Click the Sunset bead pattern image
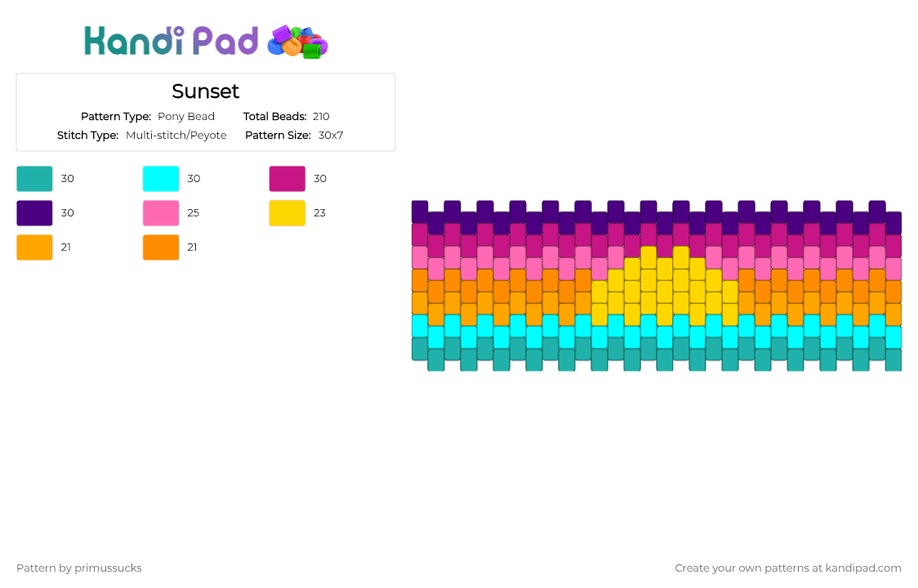The image size is (918, 588). pos(657,286)
